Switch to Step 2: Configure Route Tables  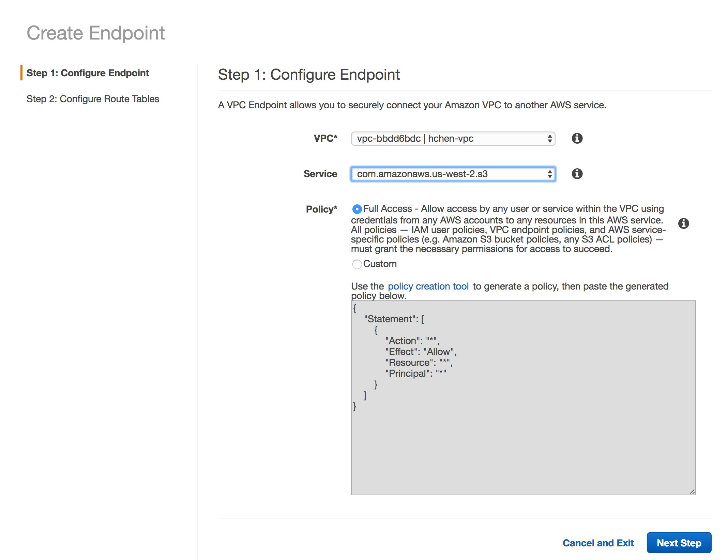click(93, 99)
